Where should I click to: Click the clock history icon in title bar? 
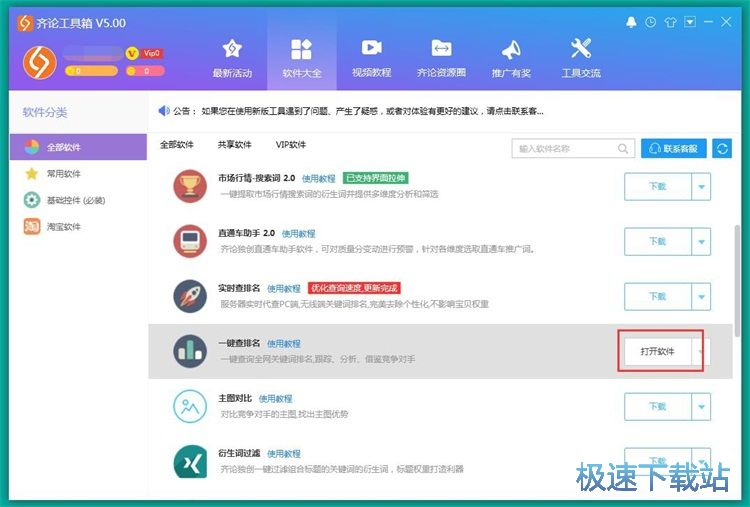(x=651, y=22)
